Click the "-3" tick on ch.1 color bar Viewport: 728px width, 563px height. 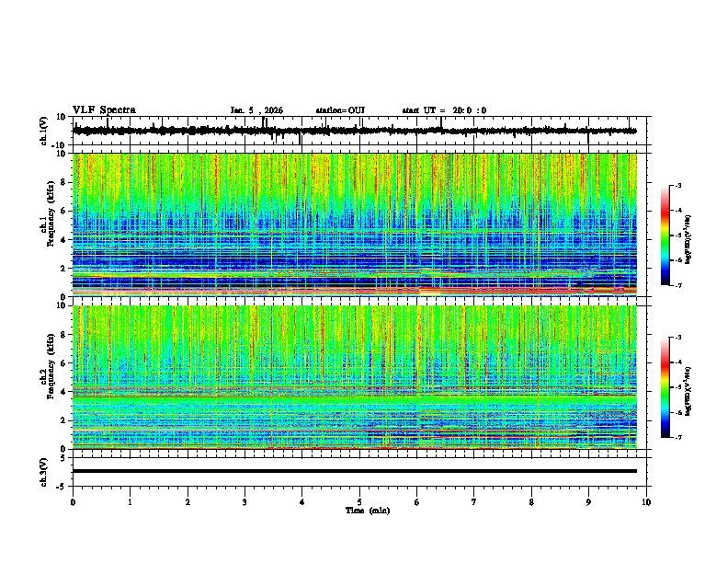click(677, 186)
